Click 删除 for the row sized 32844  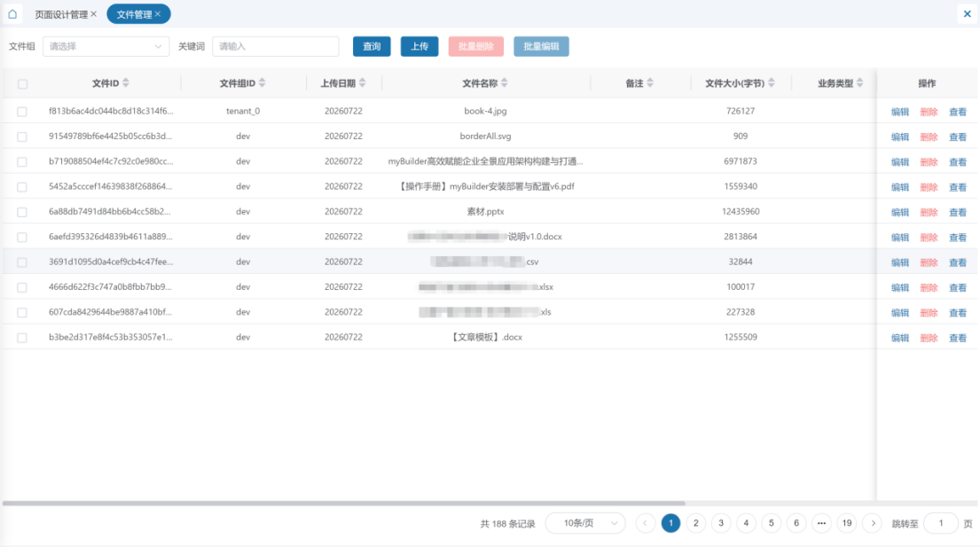(x=929, y=263)
